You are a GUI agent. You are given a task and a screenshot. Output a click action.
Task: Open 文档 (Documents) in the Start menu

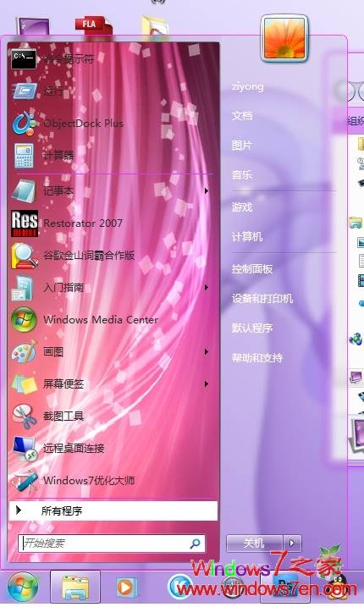[242, 116]
